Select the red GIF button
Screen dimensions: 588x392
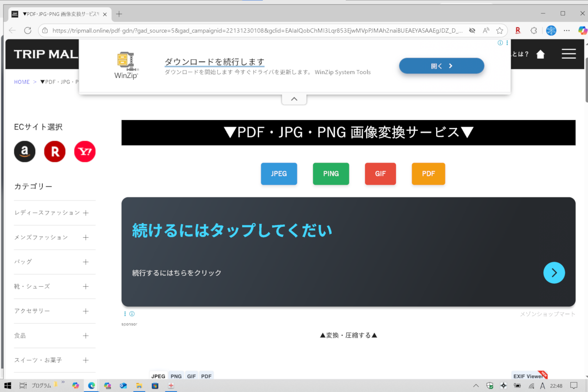(x=380, y=173)
